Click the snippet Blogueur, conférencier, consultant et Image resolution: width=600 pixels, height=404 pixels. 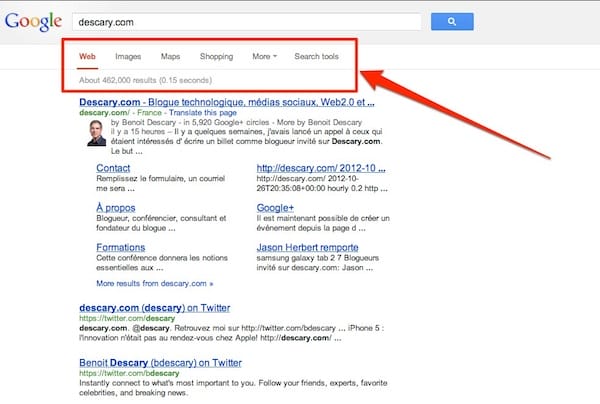pos(161,218)
